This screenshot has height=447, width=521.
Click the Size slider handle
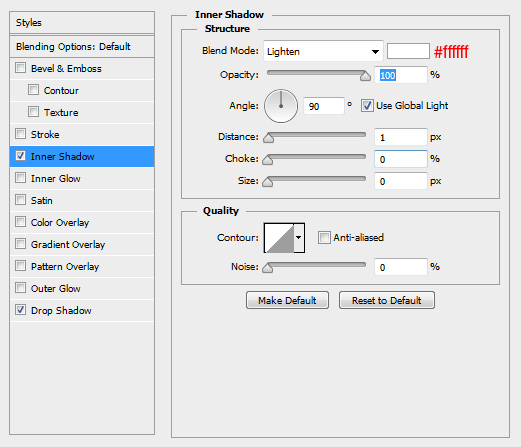[x=267, y=182]
